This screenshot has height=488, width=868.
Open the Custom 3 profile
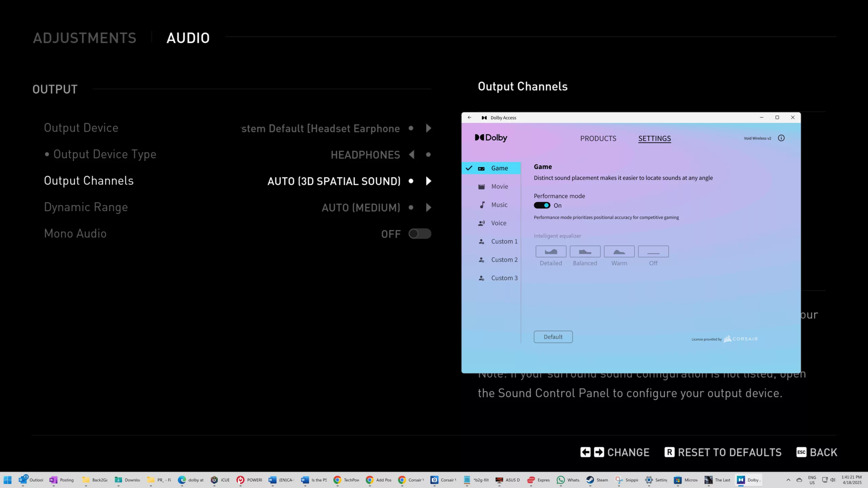click(x=491, y=278)
